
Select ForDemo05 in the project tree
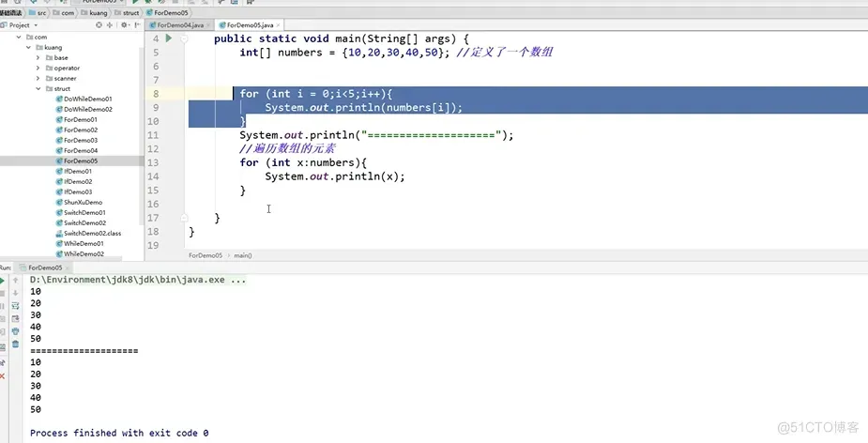pos(76,161)
